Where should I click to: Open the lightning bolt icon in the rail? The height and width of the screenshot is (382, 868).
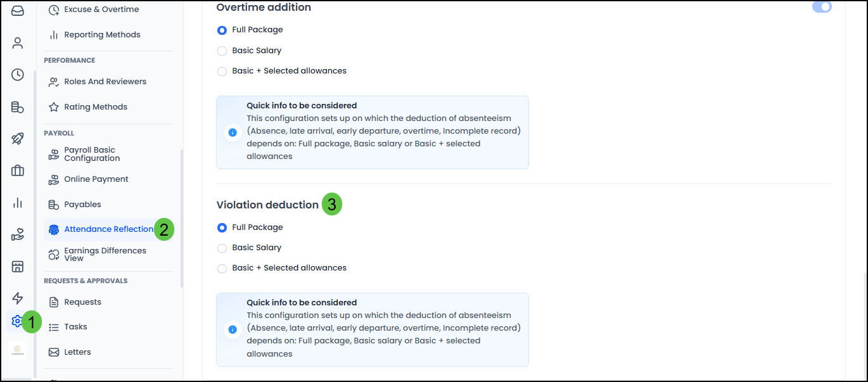point(18,298)
